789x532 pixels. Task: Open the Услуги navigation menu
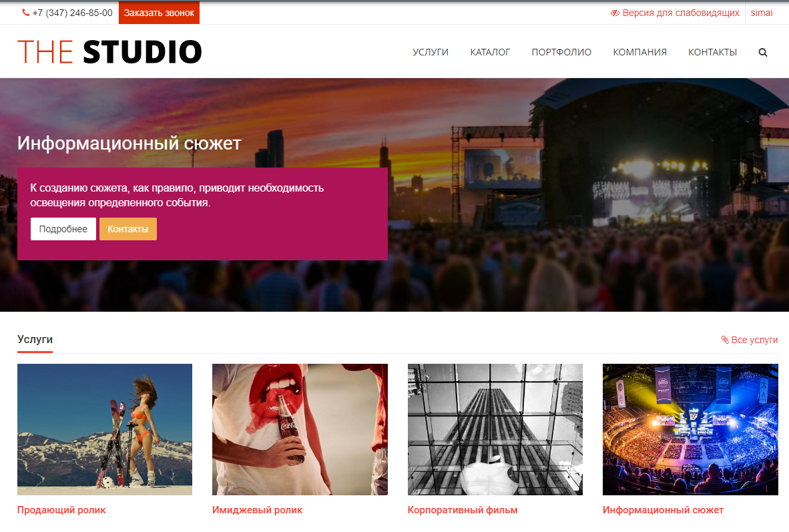pyautogui.click(x=431, y=52)
